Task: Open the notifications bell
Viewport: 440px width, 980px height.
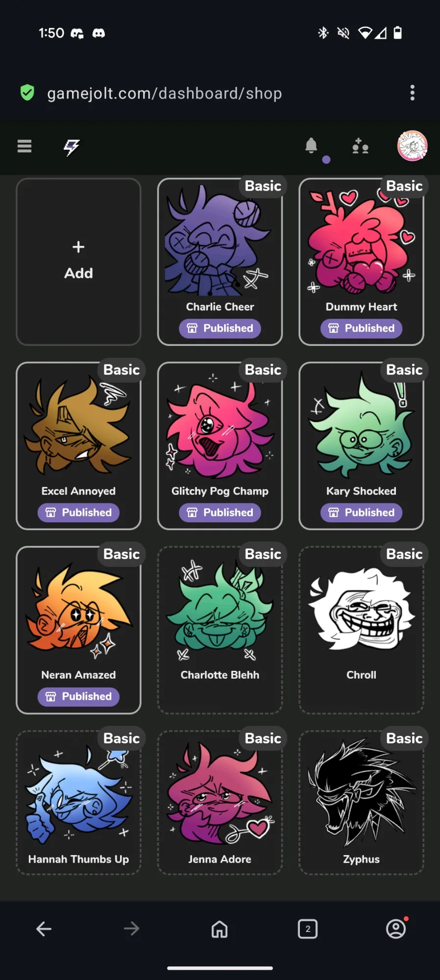Action: tap(311, 146)
